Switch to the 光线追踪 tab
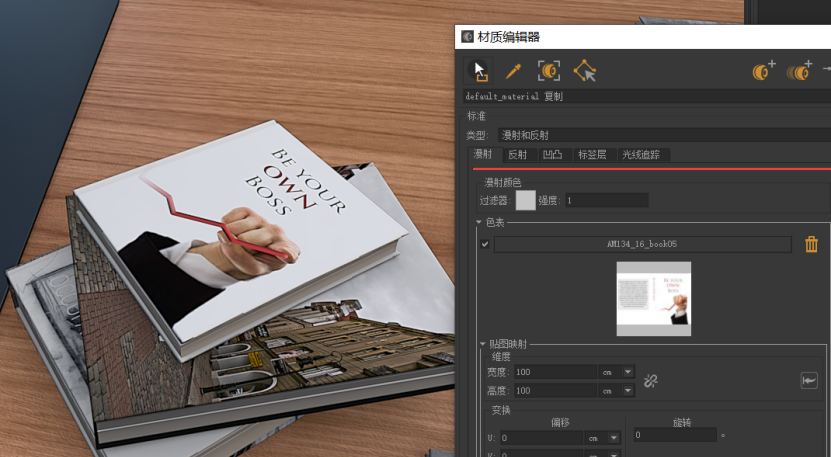 [641, 155]
